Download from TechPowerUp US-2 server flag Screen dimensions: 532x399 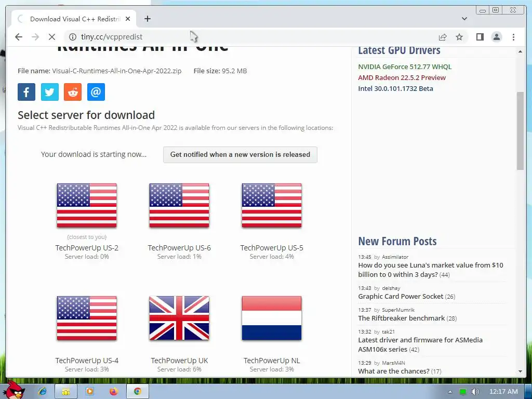coord(87,205)
